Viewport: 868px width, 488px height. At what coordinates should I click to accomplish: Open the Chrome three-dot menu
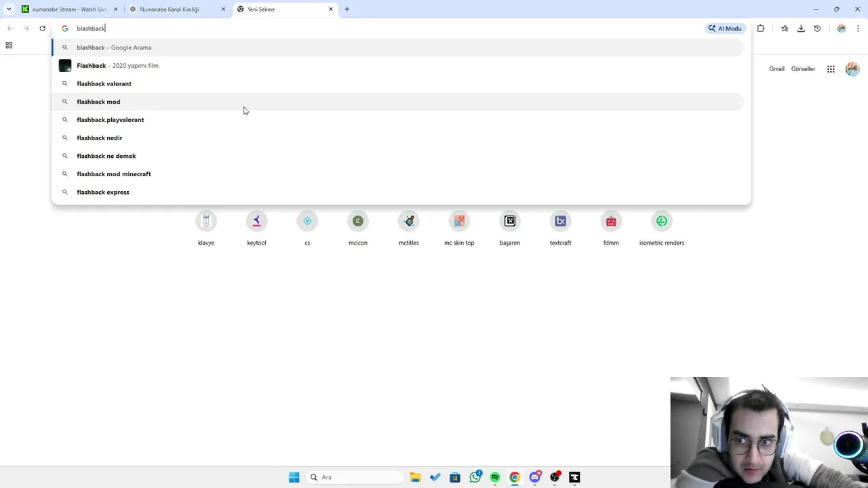click(x=858, y=28)
